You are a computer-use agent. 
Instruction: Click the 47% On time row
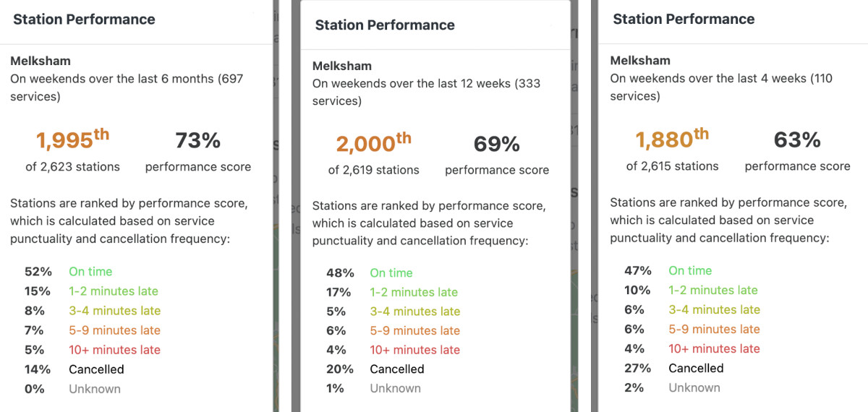tap(690, 271)
